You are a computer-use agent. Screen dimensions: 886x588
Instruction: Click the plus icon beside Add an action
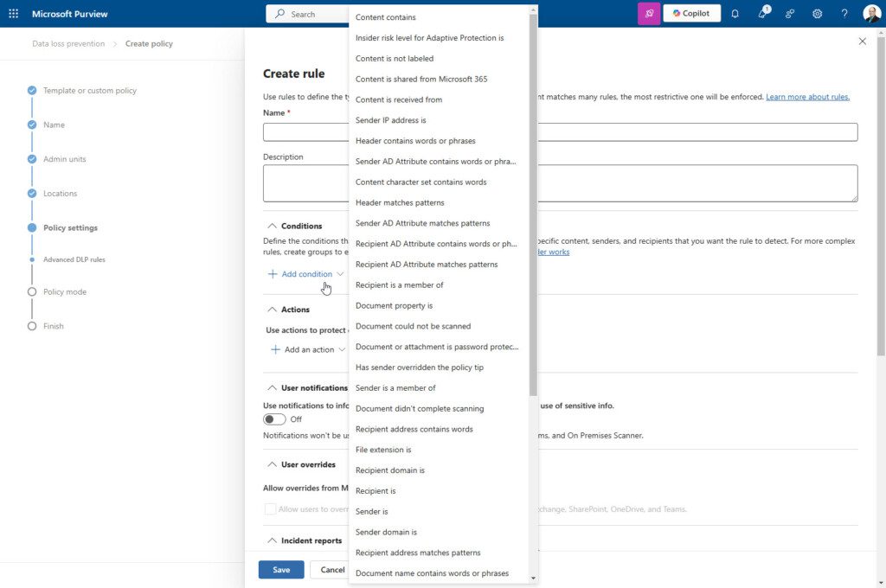275,349
